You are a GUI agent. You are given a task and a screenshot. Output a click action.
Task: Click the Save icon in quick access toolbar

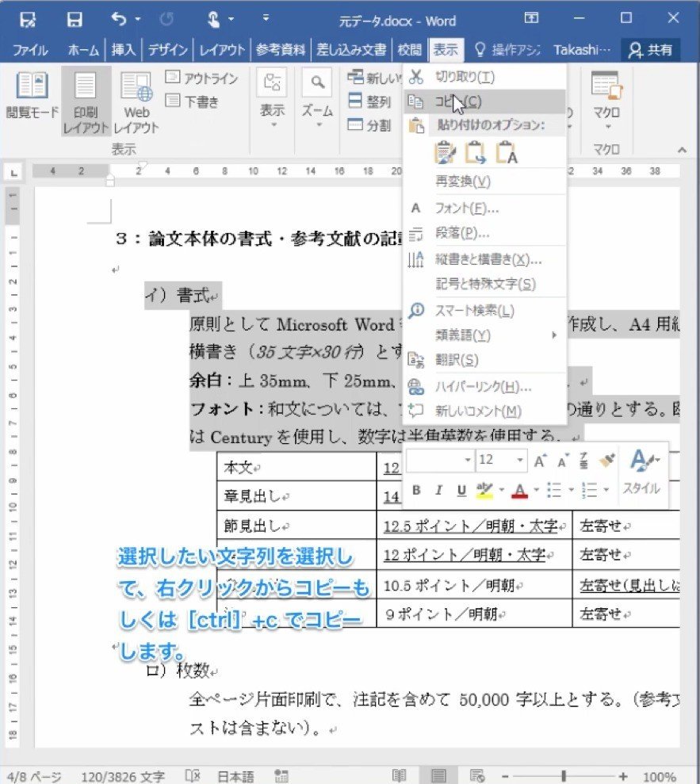(x=75, y=20)
